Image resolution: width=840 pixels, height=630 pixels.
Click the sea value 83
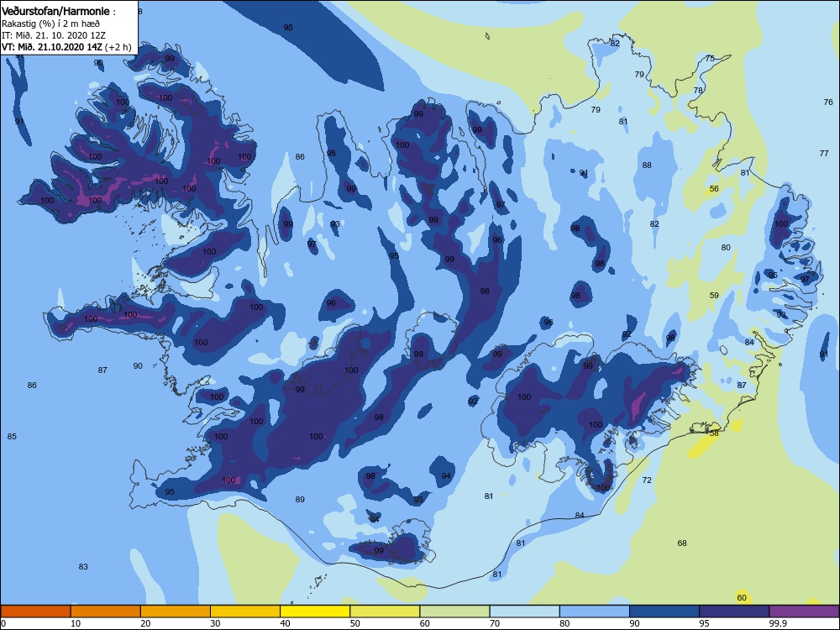(x=83, y=567)
